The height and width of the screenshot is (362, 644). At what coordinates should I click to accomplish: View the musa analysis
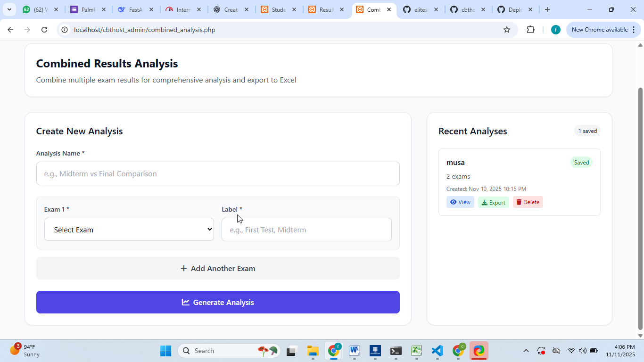pyautogui.click(x=460, y=202)
